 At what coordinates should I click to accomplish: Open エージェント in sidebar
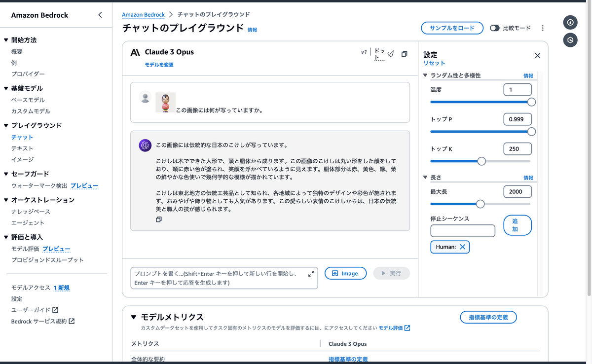click(x=28, y=223)
